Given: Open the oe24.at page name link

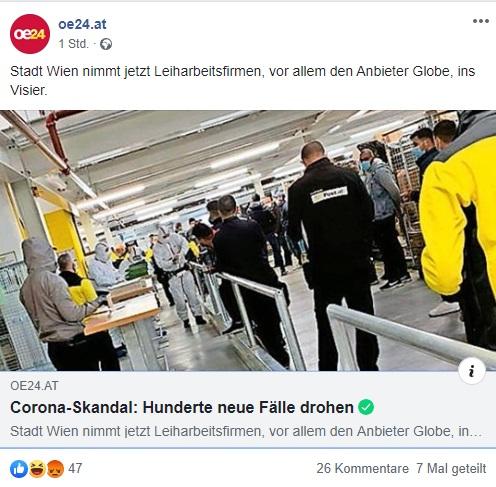Looking at the screenshot, I should pyautogui.click(x=82, y=24).
